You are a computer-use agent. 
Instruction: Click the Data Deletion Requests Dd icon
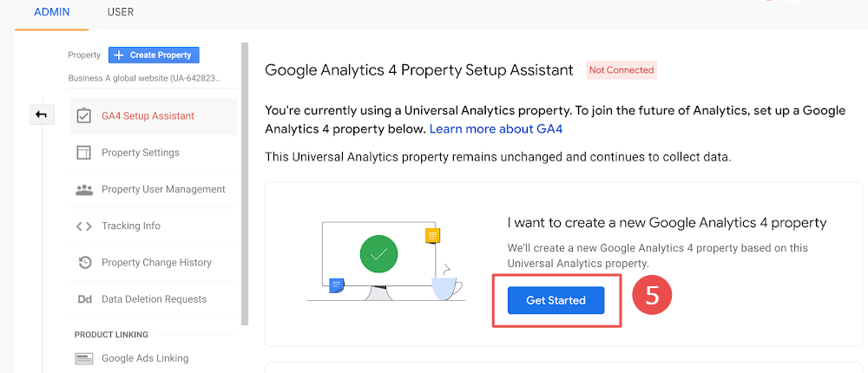click(84, 299)
